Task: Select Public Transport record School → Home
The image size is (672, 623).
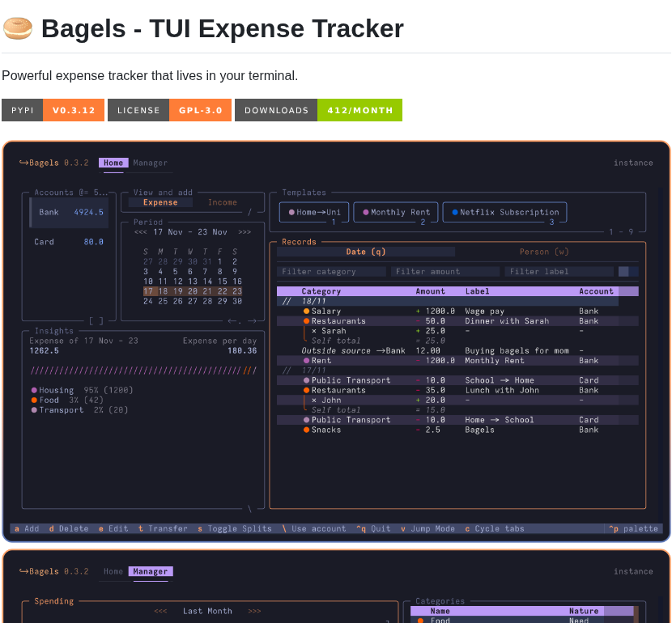Action: pyautogui.click(x=457, y=380)
